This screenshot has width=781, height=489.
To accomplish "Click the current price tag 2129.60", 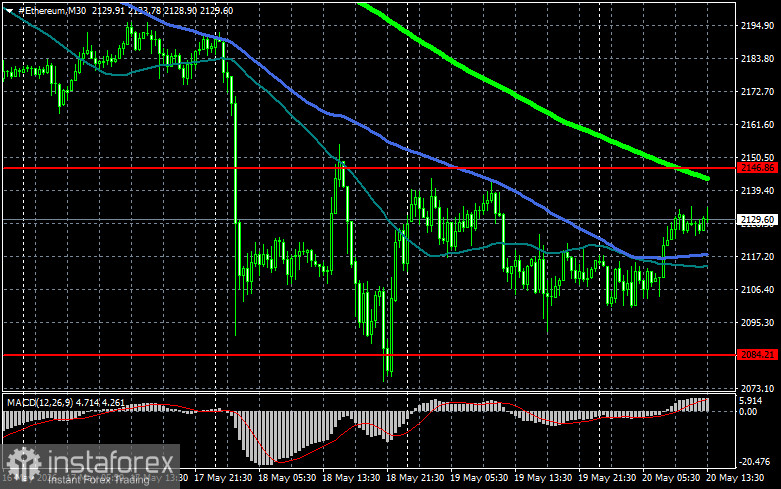I will pos(758,220).
